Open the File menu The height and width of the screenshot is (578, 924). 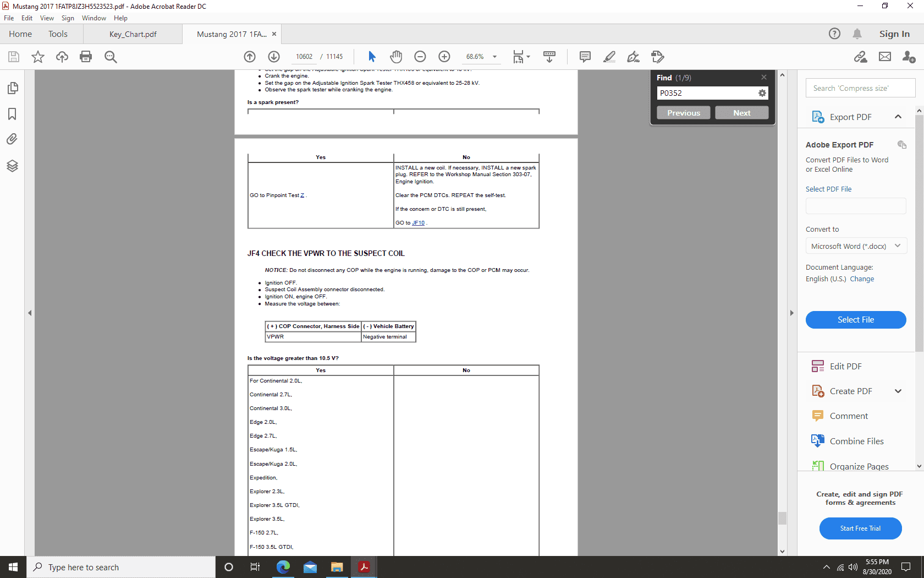(9, 18)
